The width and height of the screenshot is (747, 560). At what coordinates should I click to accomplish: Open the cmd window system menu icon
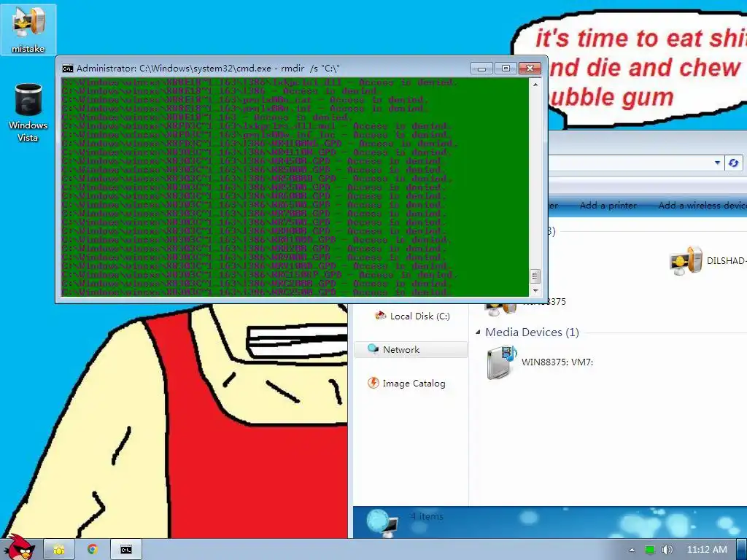[68, 69]
